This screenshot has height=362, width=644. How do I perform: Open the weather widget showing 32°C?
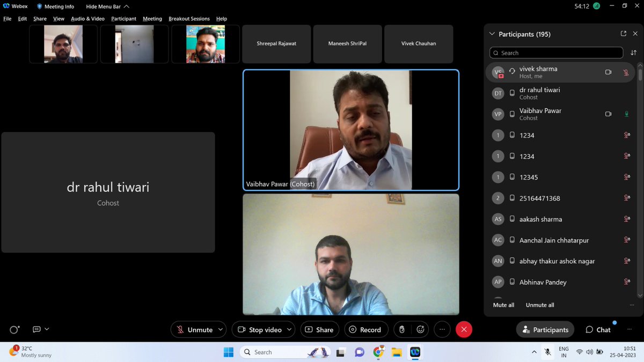point(31,352)
